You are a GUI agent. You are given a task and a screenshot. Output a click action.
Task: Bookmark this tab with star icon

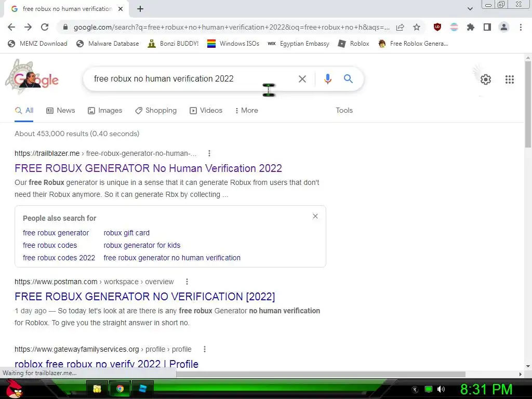pyautogui.click(x=417, y=27)
